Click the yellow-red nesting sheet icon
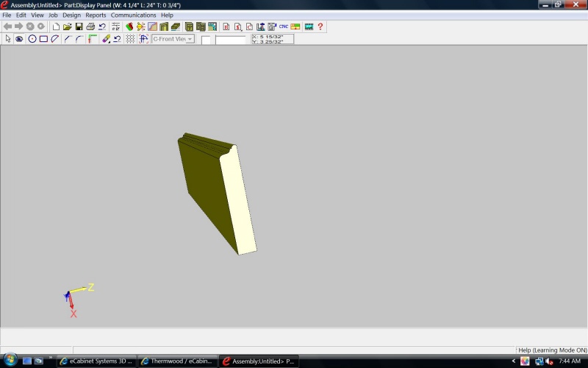The image size is (588, 368). (x=295, y=26)
